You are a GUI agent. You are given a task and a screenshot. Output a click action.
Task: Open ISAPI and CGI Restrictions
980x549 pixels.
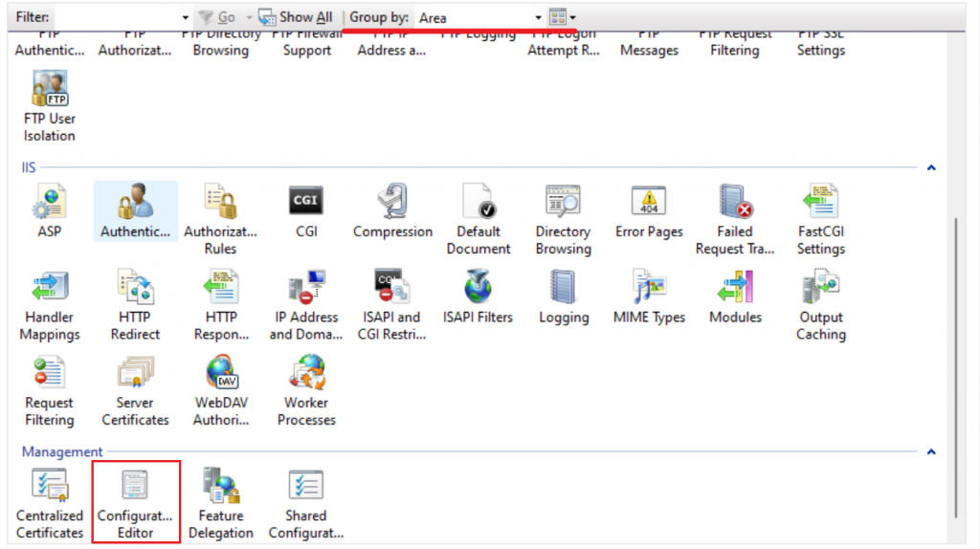click(x=391, y=305)
